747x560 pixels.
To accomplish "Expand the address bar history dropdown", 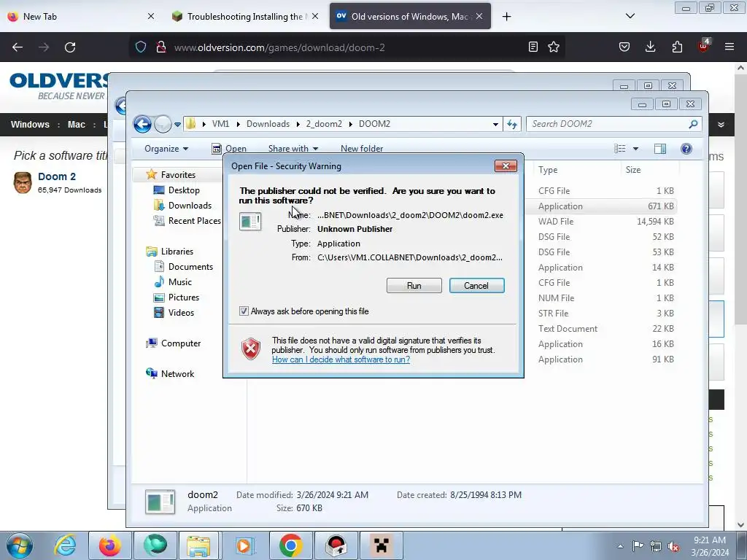I will coord(495,124).
